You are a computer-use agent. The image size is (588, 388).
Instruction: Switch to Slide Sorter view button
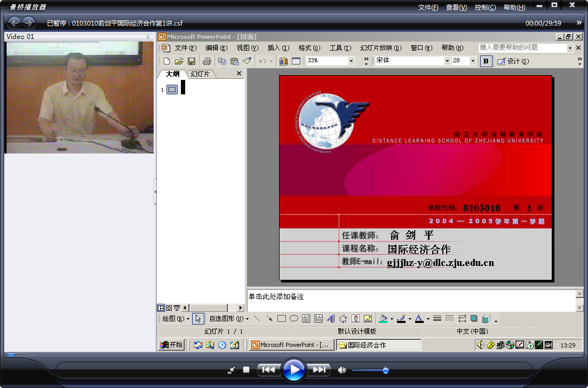169,308
